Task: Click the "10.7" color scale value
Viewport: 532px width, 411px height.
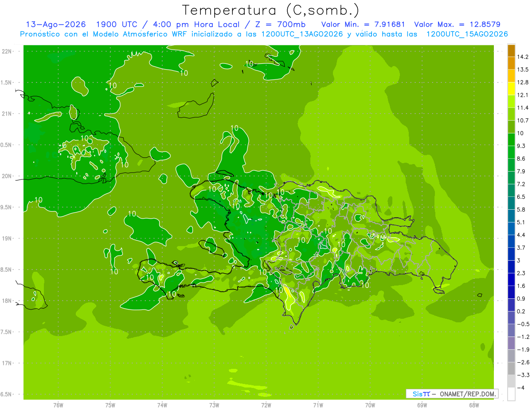Action: [522, 121]
